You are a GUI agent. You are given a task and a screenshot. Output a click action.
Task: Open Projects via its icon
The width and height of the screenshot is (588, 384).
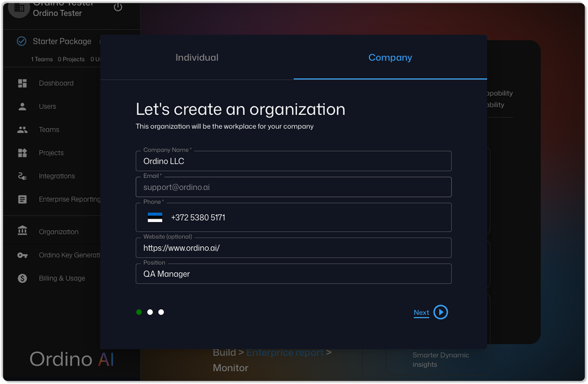[x=22, y=153]
